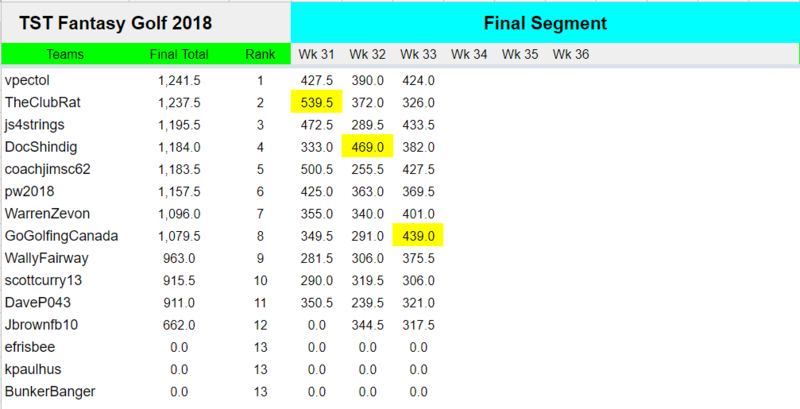Select GoGolfingCanada's highlighted 439.0 cell
Image resolution: width=800 pixels, height=409 pixels.
point(418,236)
